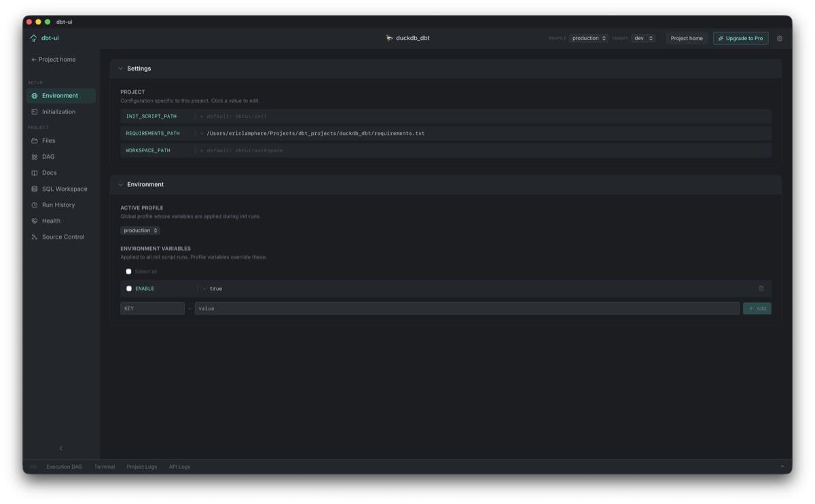
Task: Open settings via the gear icon
Action: click(779, 39)
